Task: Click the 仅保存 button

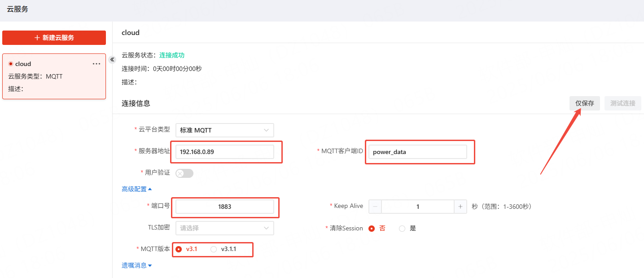Action: (x=584, y=103)
